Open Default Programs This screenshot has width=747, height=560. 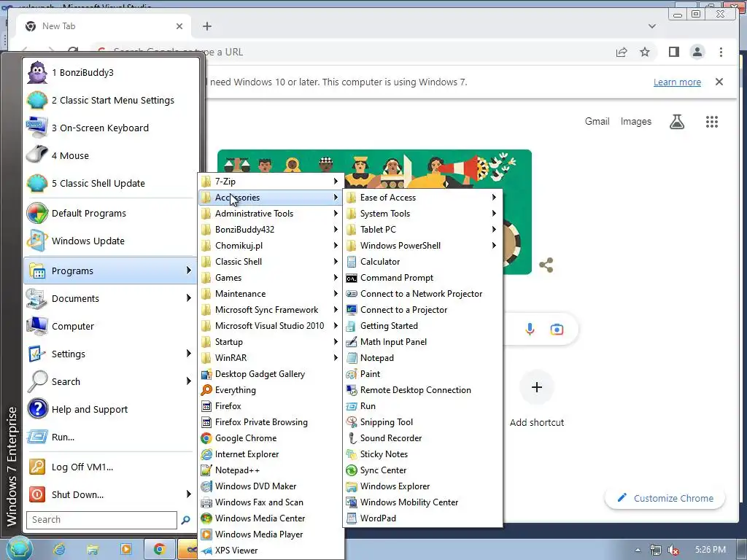pyautogui.click(x=109, y=214)
